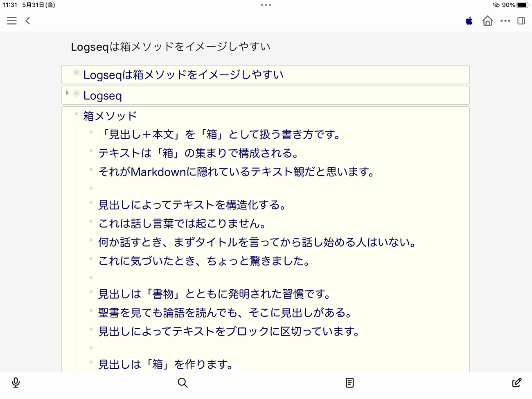Open search with magnifier icon

183,383
